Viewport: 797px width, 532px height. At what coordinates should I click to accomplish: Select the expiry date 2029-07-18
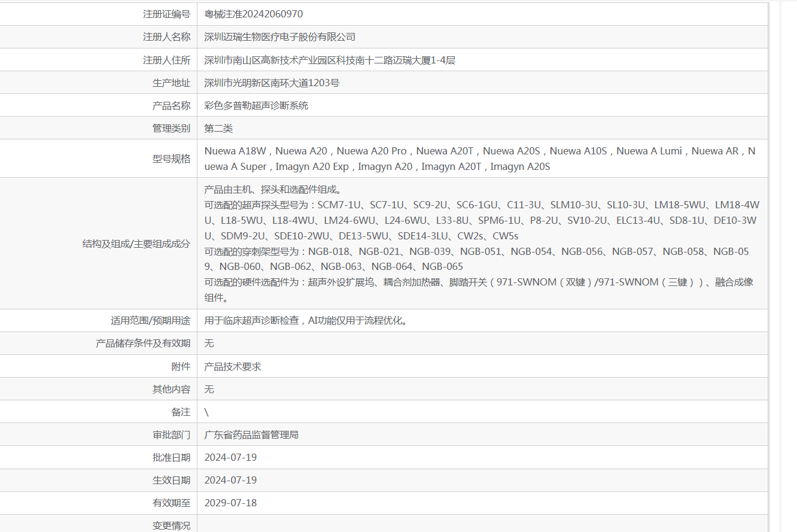(x=230, y=503)
